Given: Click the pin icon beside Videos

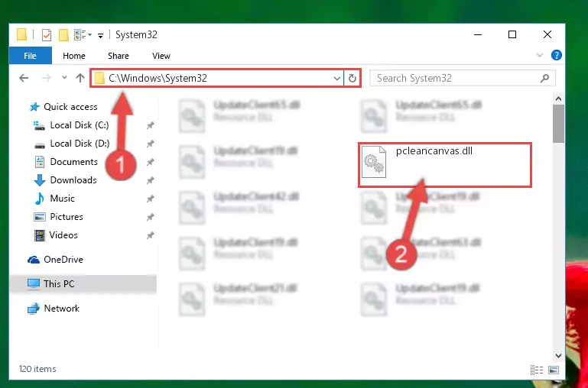Looking at the screenshot, I should (151, 235).
